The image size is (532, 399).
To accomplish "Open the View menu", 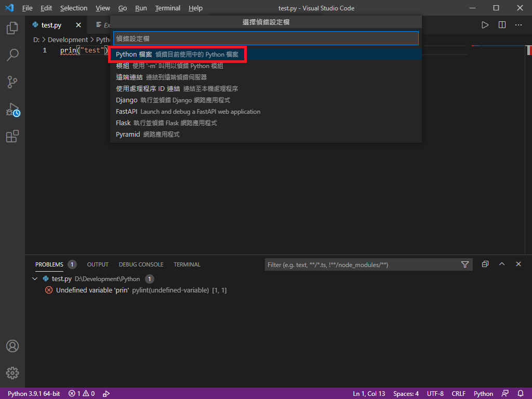I will (102, 8).
